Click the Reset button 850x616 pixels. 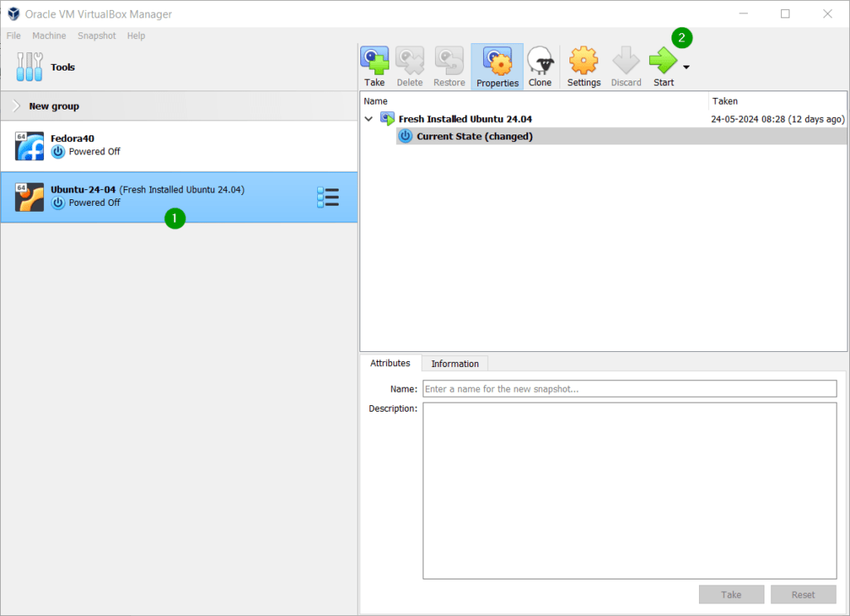click(x=803, y=595)
